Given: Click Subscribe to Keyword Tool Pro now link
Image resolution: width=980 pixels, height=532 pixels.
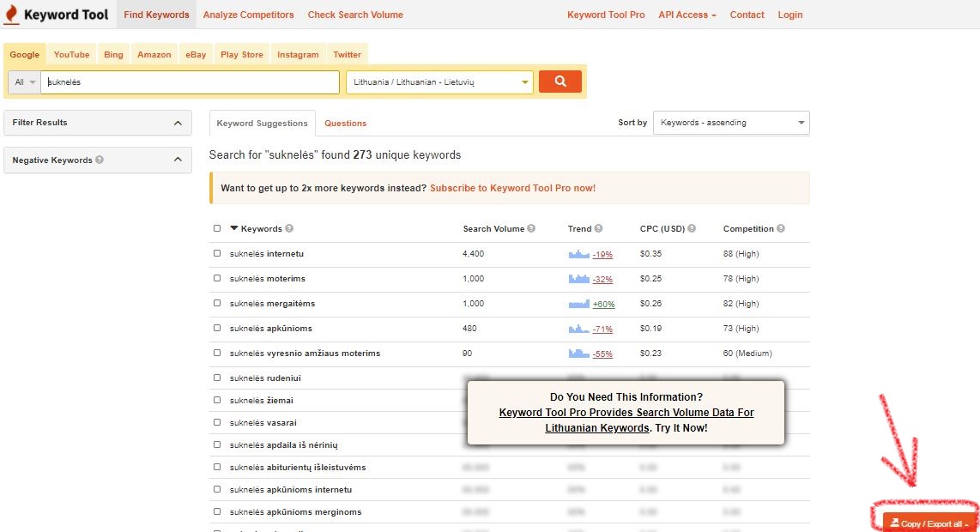Looking at the screenshot, I should point(512,188).
